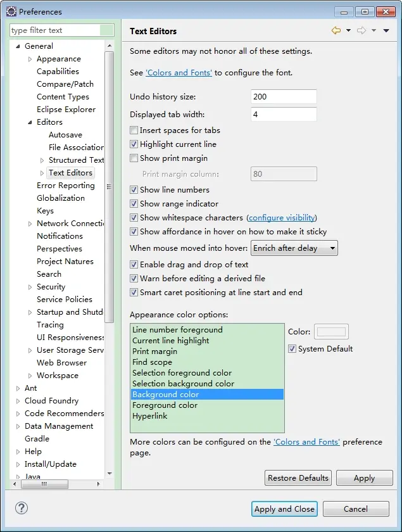Click the type filter text field

62,30
